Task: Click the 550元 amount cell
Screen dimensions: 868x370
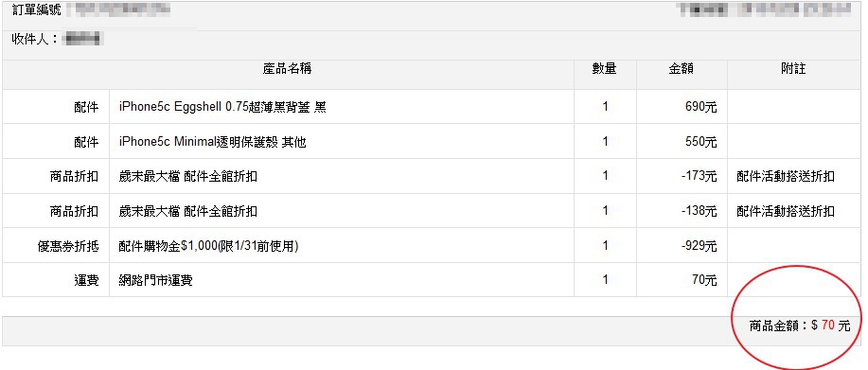Action: click(700, 142)
